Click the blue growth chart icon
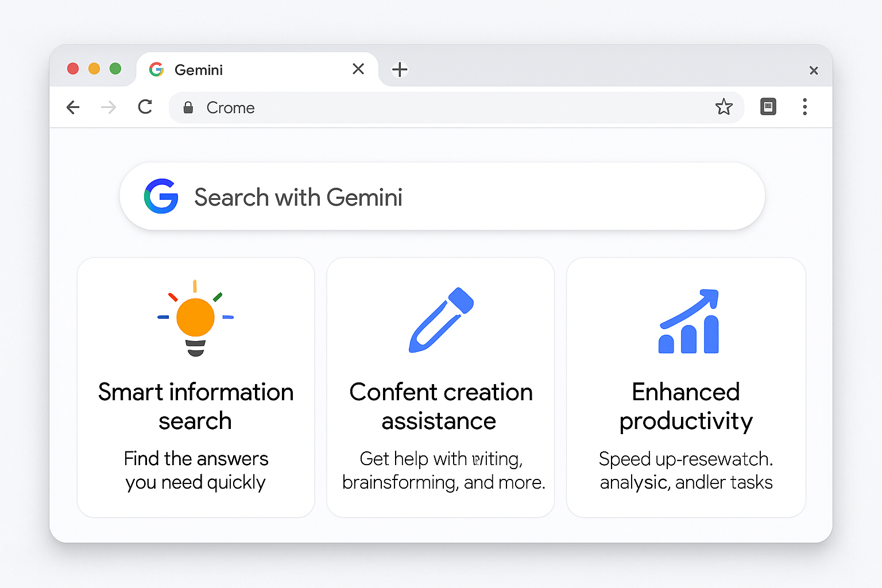 pos(688,322)
